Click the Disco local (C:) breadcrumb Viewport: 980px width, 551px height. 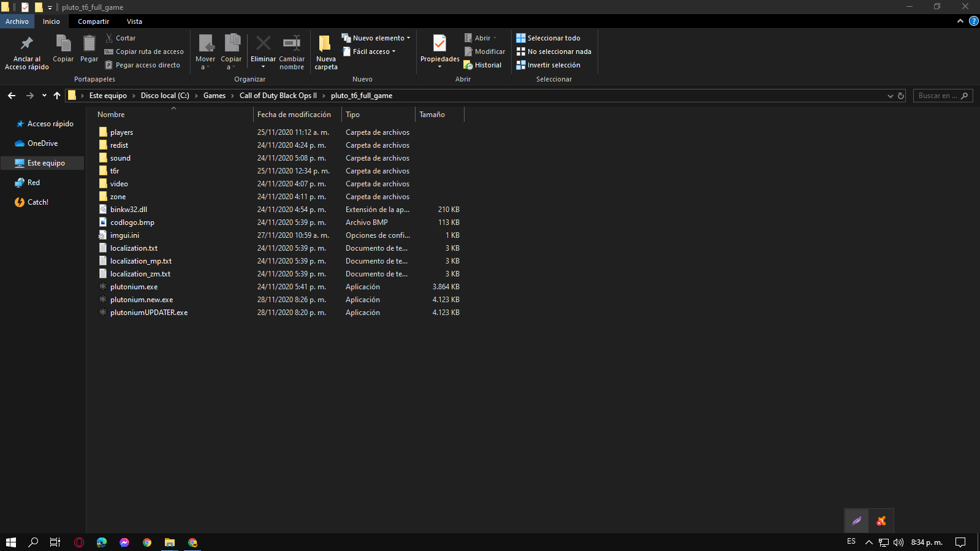pyautogui.click(x=165, y=96)
